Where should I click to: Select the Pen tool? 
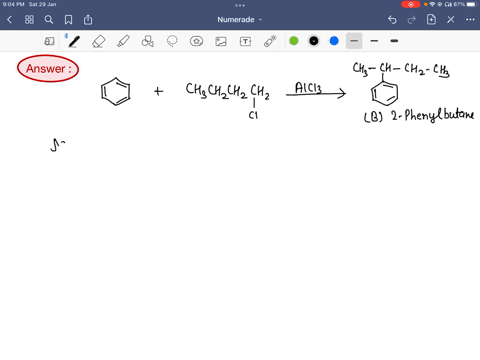coord(73,41)
